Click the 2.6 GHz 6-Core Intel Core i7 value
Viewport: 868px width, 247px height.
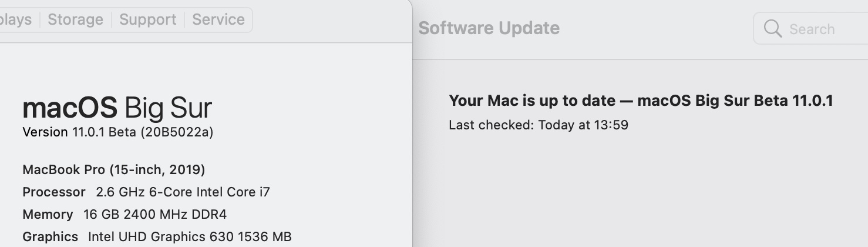click(x=183, y=192)
